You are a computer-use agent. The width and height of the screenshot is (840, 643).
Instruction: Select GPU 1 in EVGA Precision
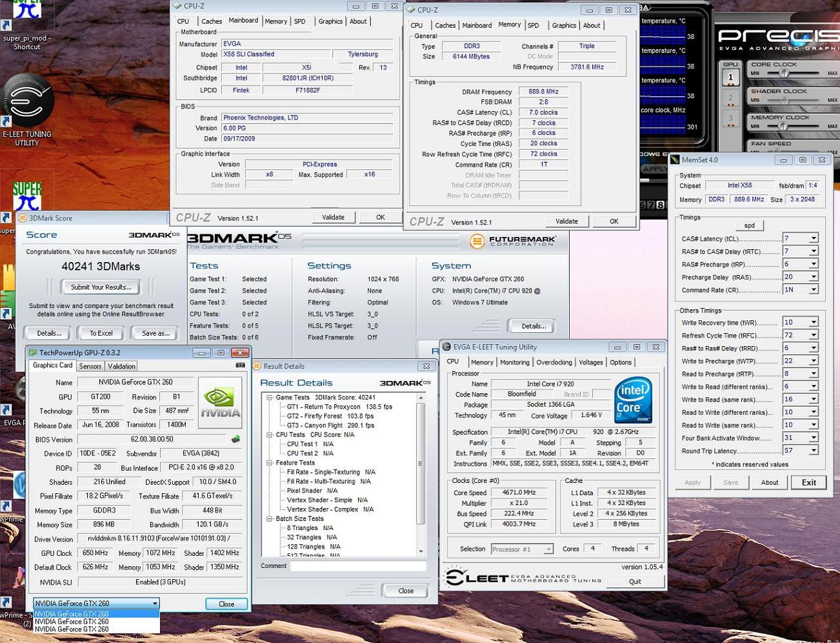pyautogui.click(x=730, y=77)
